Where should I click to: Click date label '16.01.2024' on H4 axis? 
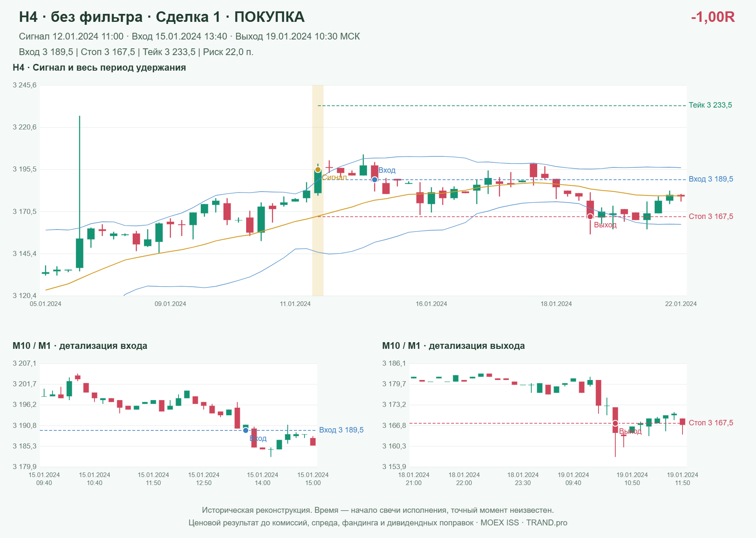(431, 304)
